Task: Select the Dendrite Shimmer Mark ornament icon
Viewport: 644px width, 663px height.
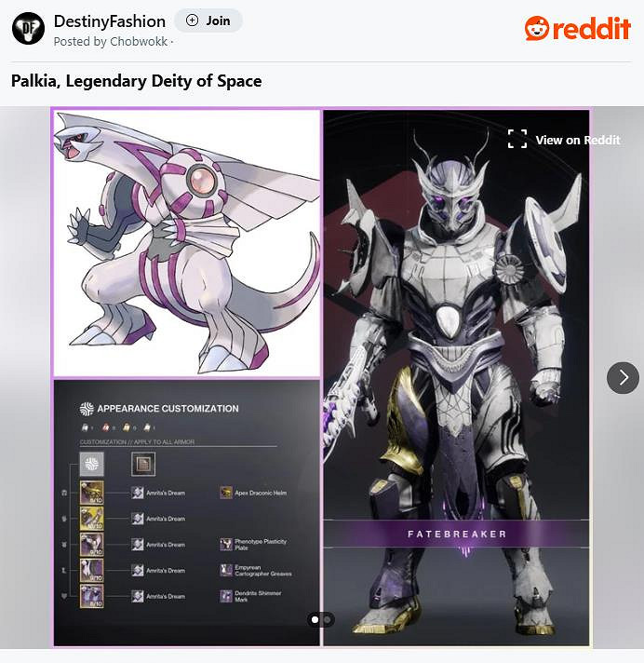Action: 226,596
